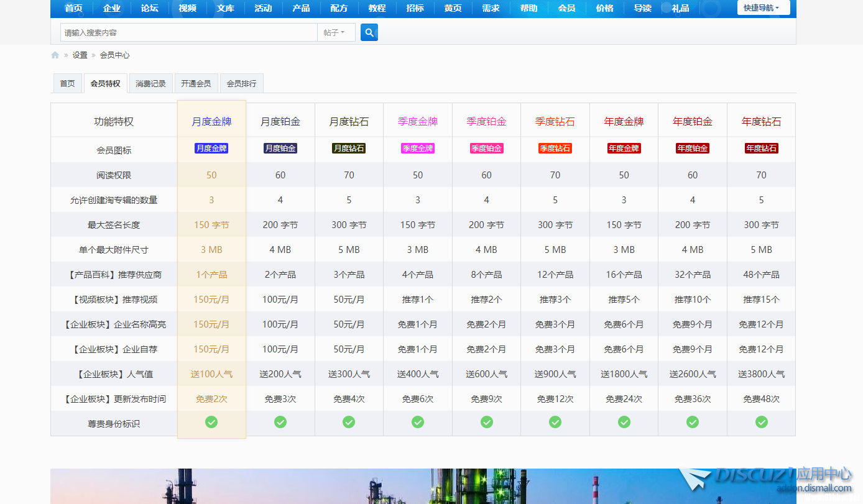This screenshot has height=504, width=863.
Task: Click the 月度金牌 membership badge icon
Action: (211, 149)
